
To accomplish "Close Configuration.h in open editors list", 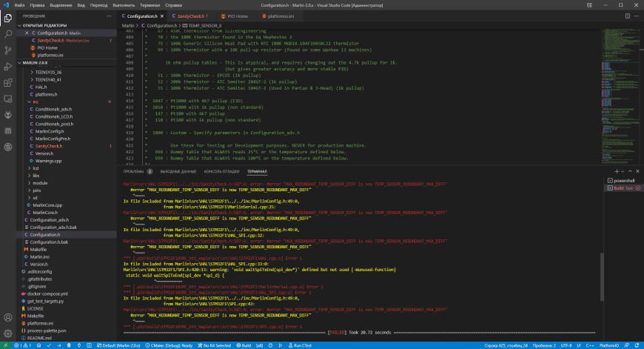I will tap(27, 33).
